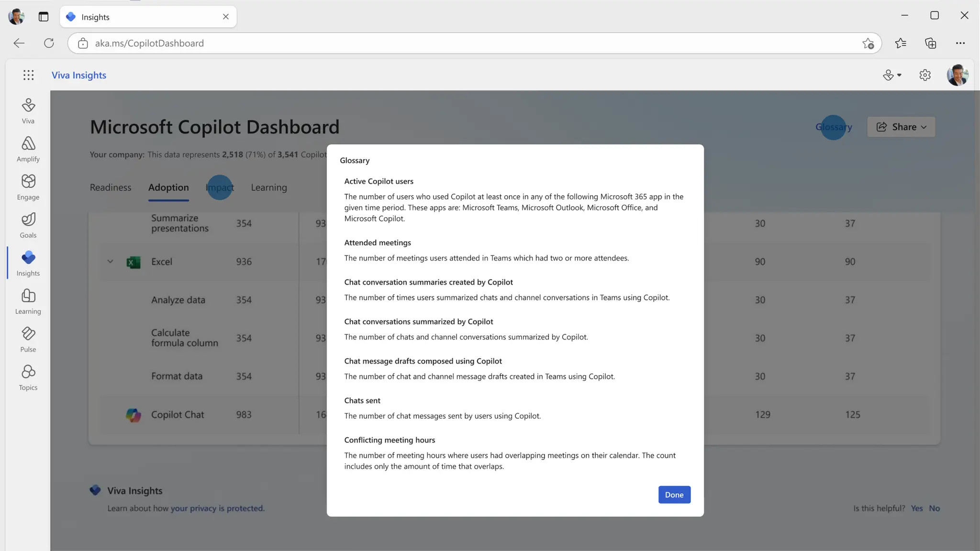Answer Yes to Is this helpful
The image size is (980, 551).
coord(916,508)
